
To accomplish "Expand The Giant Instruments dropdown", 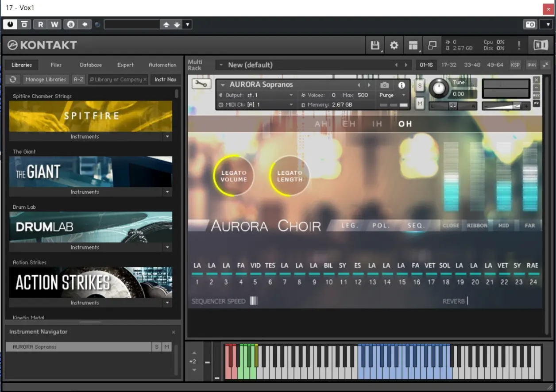I will click(x=167, y=192).
